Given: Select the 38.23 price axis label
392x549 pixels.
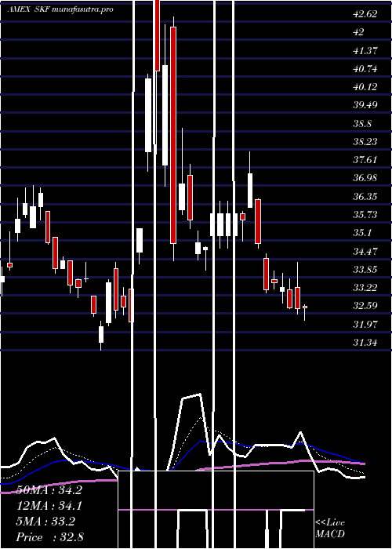Looking at the screenshot, I should (365, 141).
